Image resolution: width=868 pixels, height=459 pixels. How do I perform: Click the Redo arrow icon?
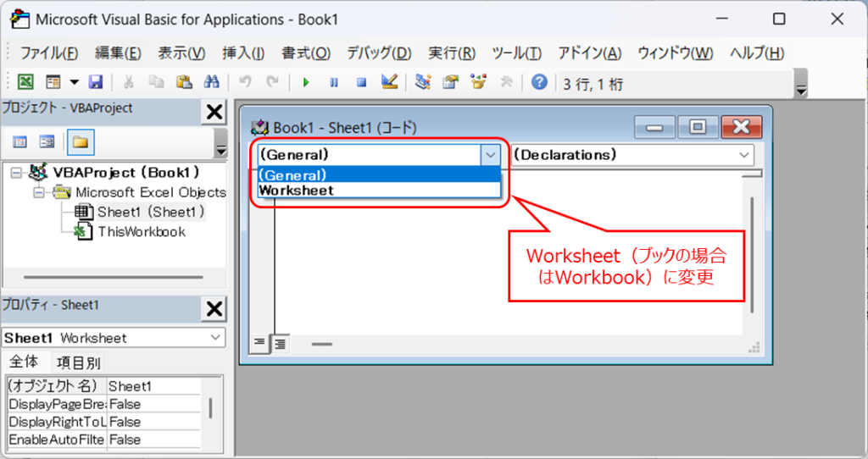pos(272,82)
